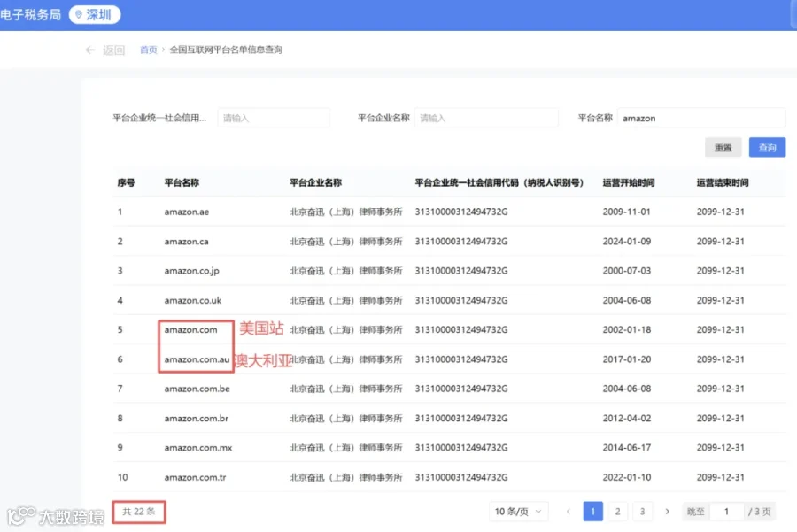
Task: Open the 首页 breadcrumb link
Action: point(149,50)
